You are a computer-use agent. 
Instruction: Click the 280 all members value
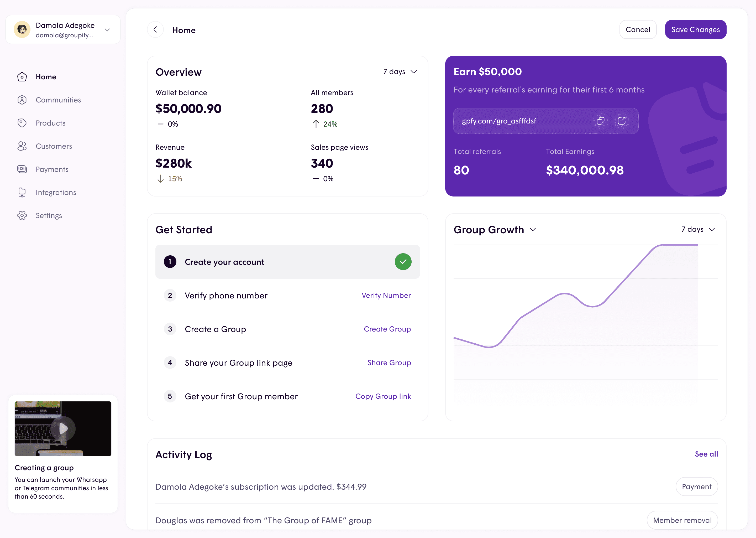tap(322, 109)
